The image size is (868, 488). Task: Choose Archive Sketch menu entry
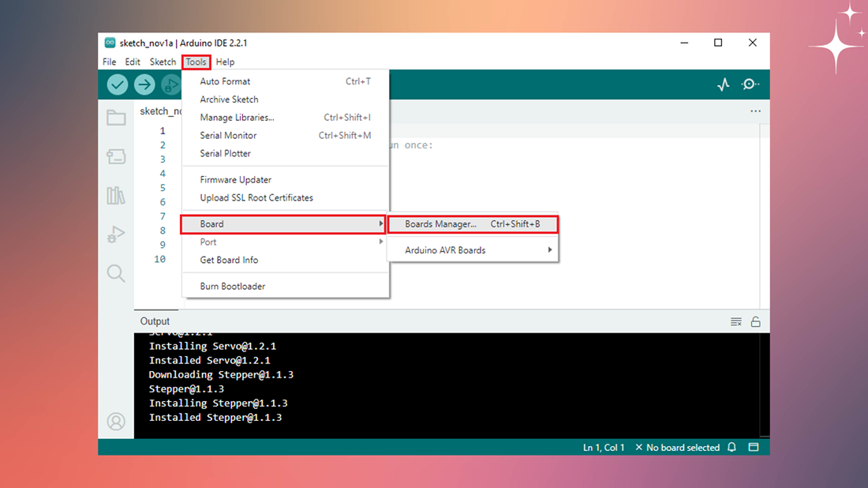(x=285, y=99)
